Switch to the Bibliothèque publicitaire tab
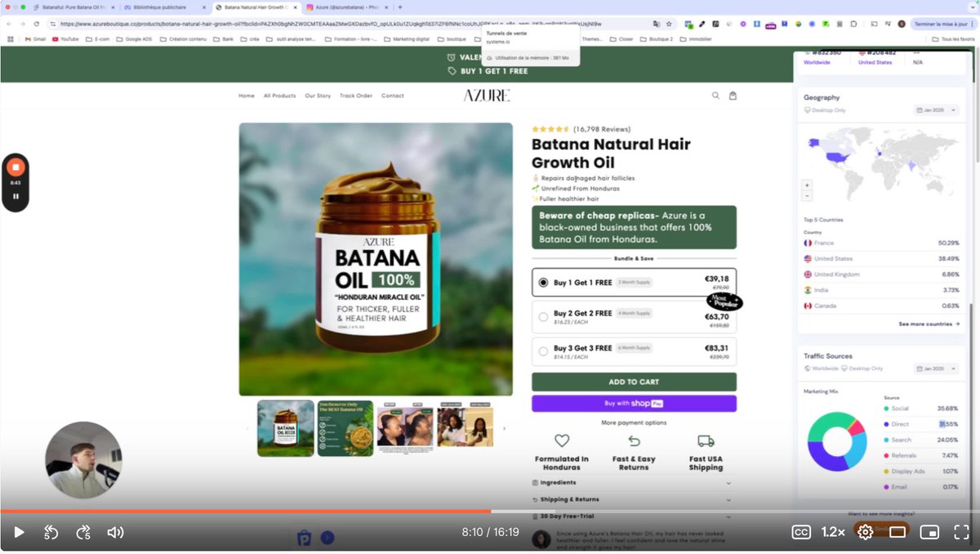 click(x=163, y=7)
